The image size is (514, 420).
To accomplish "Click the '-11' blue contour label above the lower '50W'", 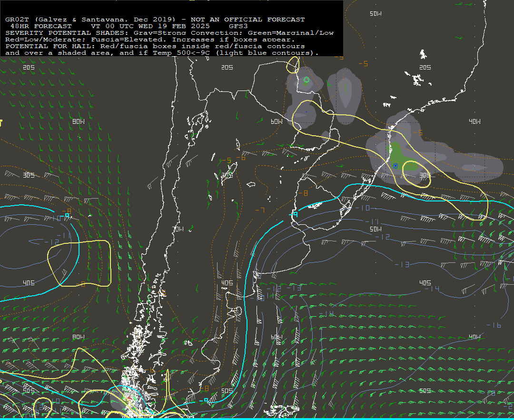I will pos(372,221).
